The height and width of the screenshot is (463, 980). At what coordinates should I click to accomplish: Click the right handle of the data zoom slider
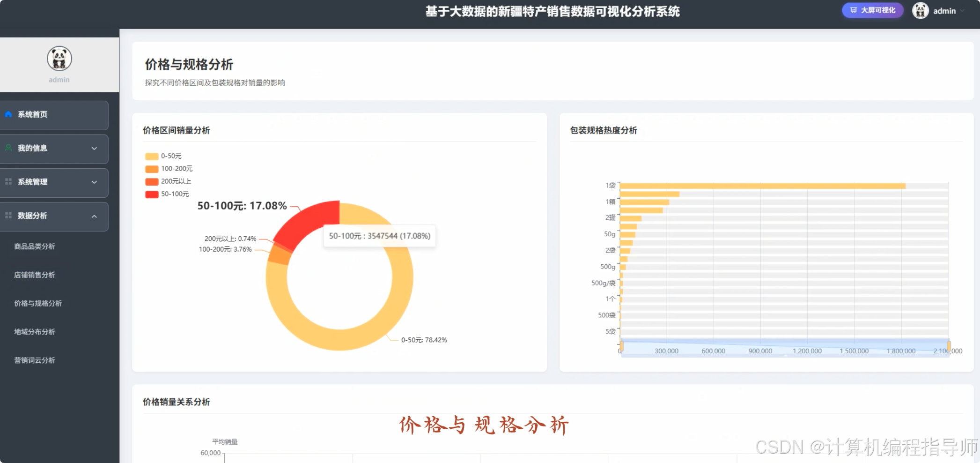pyautogui.click(x=949, y=346)
